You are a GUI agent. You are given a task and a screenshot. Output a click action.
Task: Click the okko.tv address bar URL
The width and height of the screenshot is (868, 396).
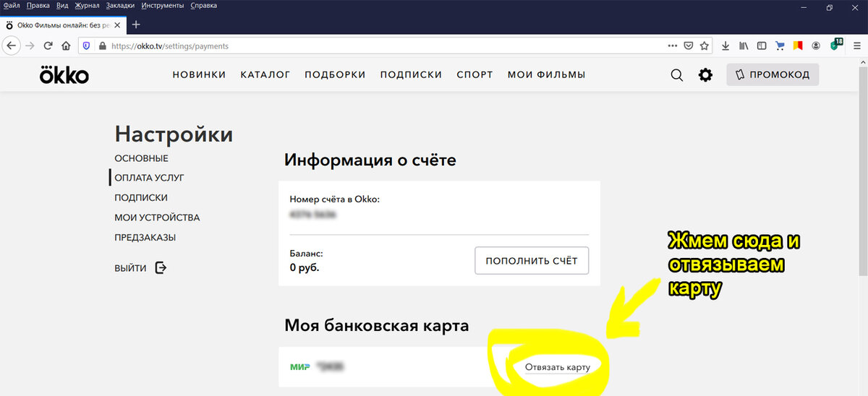point(171,46)
